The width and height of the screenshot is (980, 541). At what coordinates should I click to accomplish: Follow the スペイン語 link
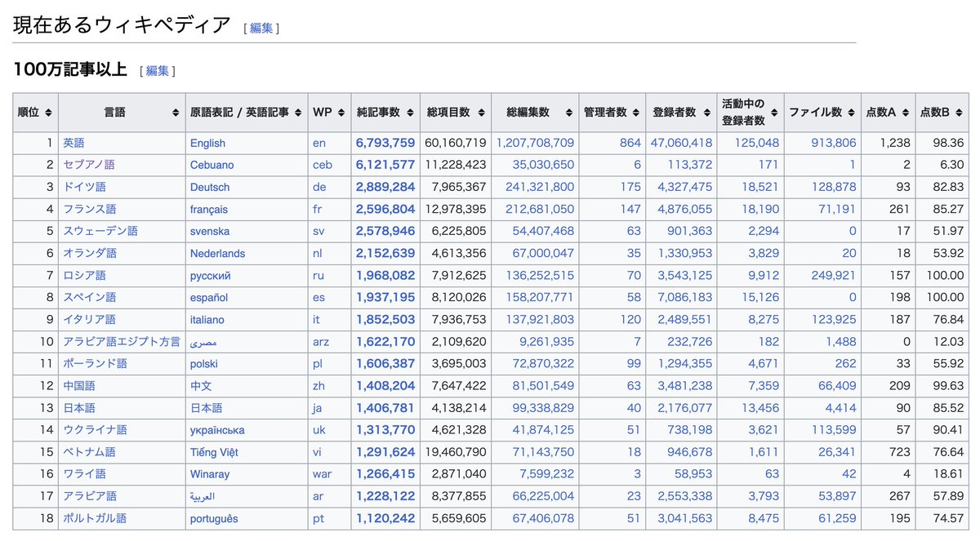click(89, 297)
